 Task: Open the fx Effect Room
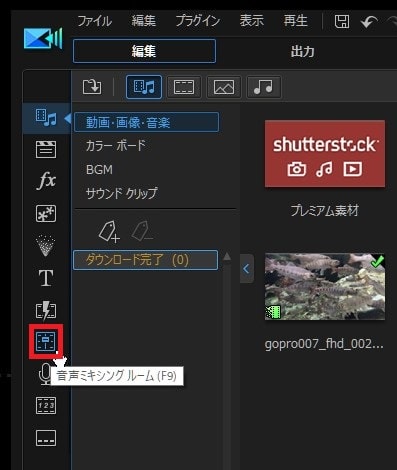click(46, 181)
